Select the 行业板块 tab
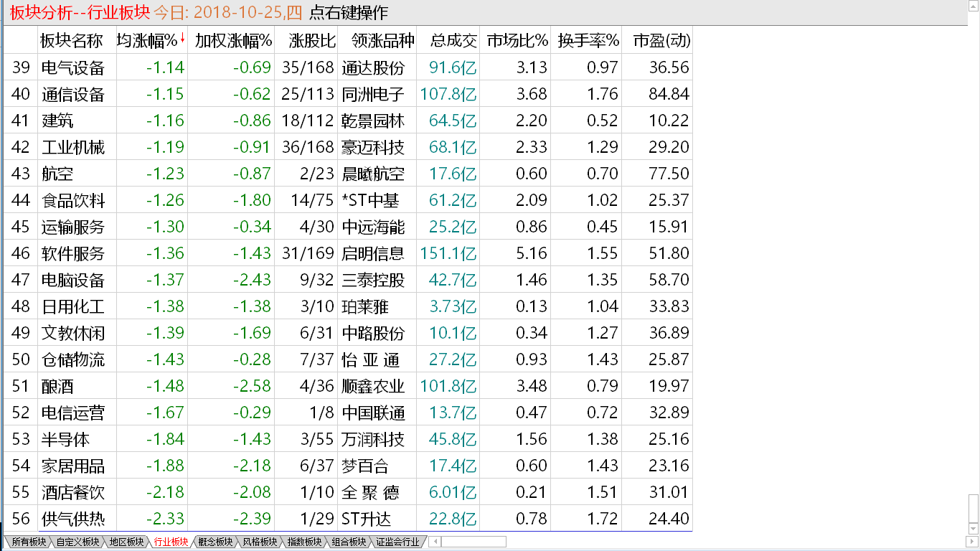 (x=171, y=542)
